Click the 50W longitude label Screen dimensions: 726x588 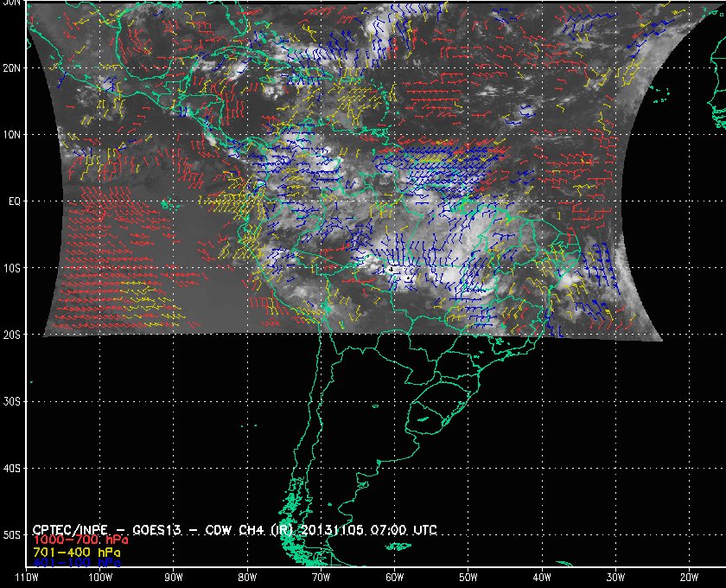(468, 578)
